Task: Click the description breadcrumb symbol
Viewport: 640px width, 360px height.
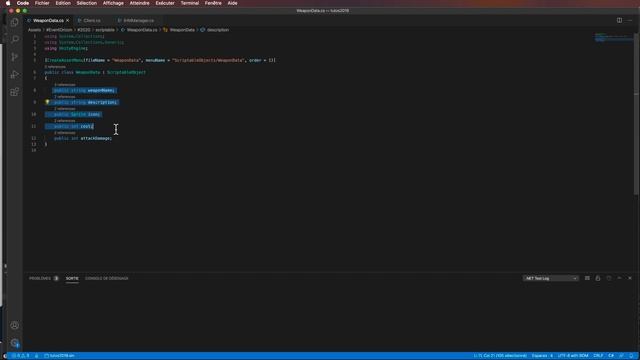Action: pyautogui.click(x=218, y=30)
